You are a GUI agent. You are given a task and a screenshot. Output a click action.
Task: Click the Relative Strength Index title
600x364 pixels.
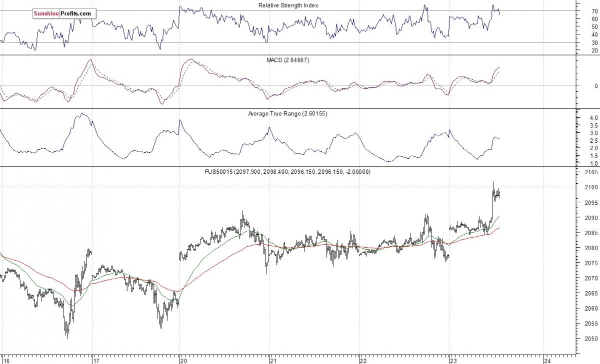288,5
